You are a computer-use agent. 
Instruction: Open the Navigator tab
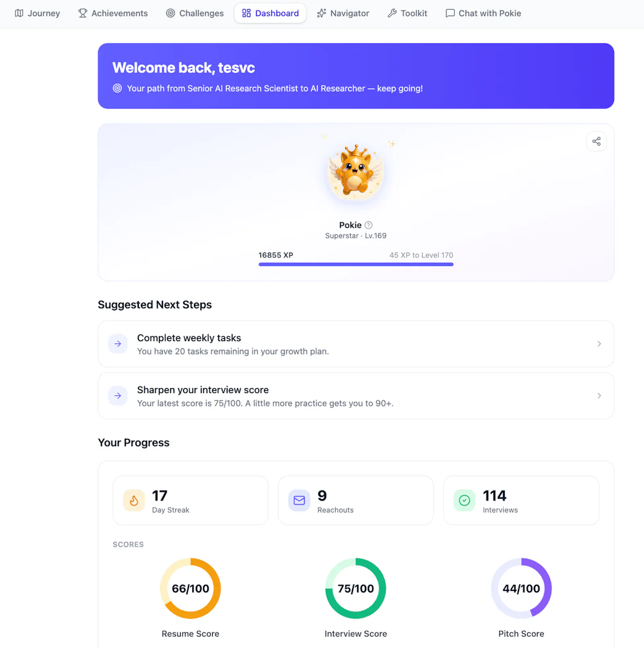point(343,13)
